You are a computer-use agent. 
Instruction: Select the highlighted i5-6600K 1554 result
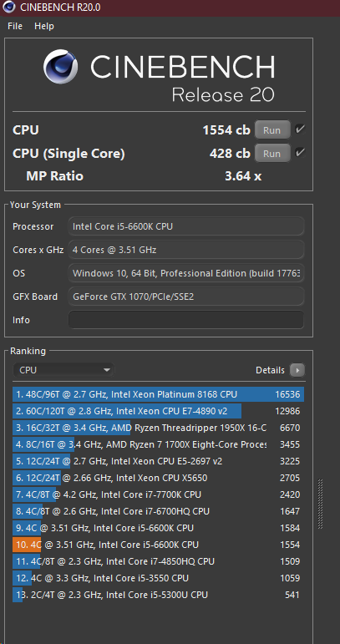[x=158, y=545]
